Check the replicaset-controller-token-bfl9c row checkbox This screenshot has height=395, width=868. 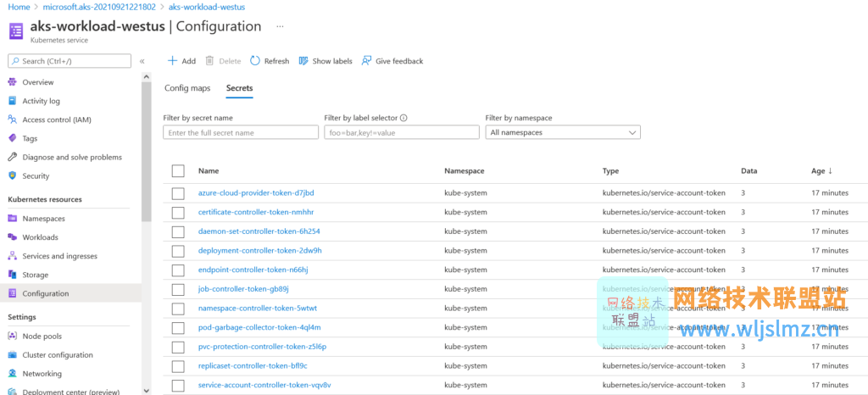[178, 366]
